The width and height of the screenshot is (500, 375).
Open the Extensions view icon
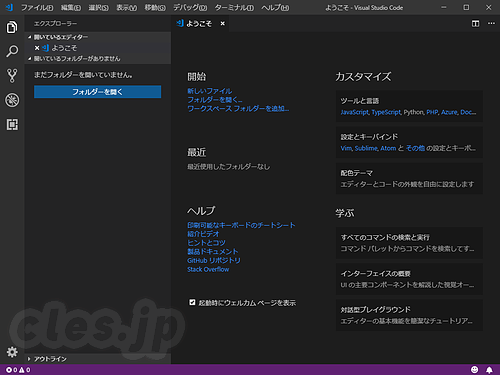pos(12,124)
